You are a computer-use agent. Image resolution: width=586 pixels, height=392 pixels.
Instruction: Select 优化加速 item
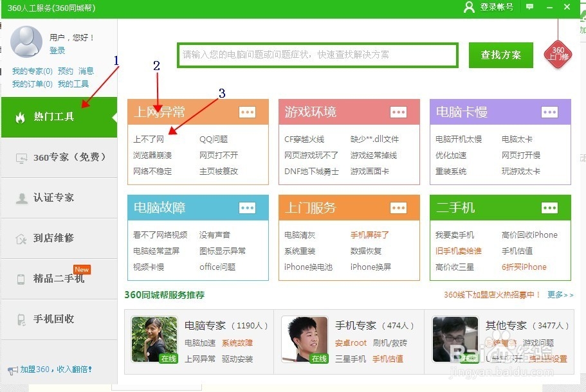click(451, 156)
